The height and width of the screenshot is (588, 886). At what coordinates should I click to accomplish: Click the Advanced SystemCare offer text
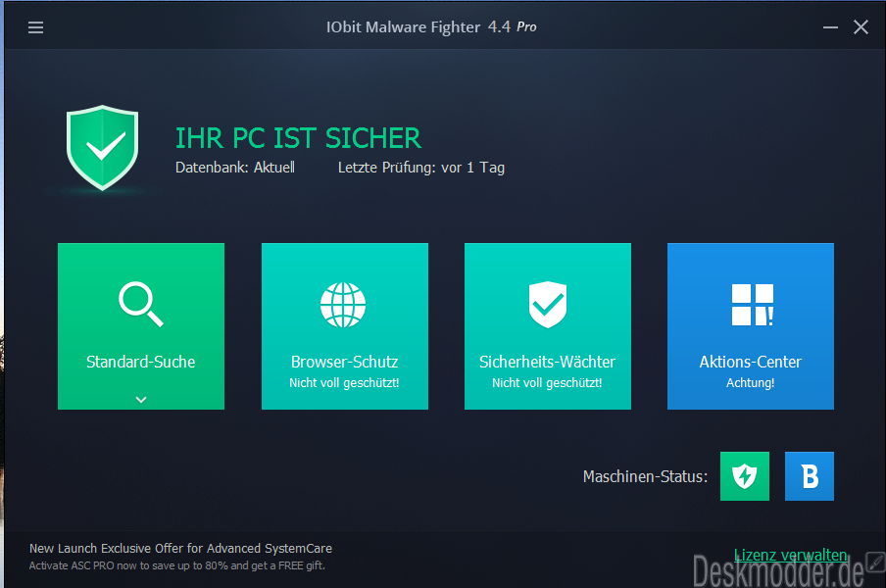click(180, 549)
